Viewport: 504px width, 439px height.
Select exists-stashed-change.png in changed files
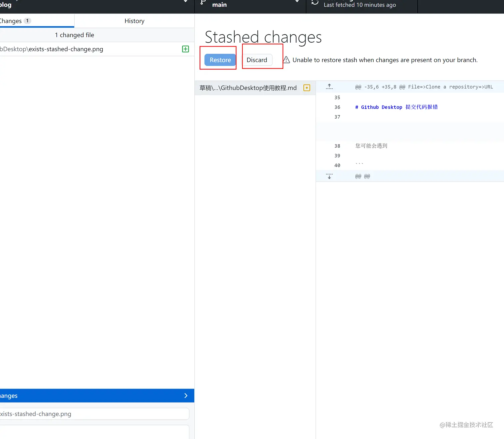pos(97,49)
